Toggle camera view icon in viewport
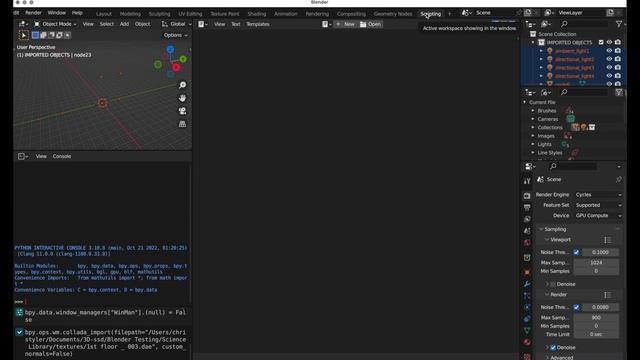This screenshot has width=640, height=360. tap(182, 111)
